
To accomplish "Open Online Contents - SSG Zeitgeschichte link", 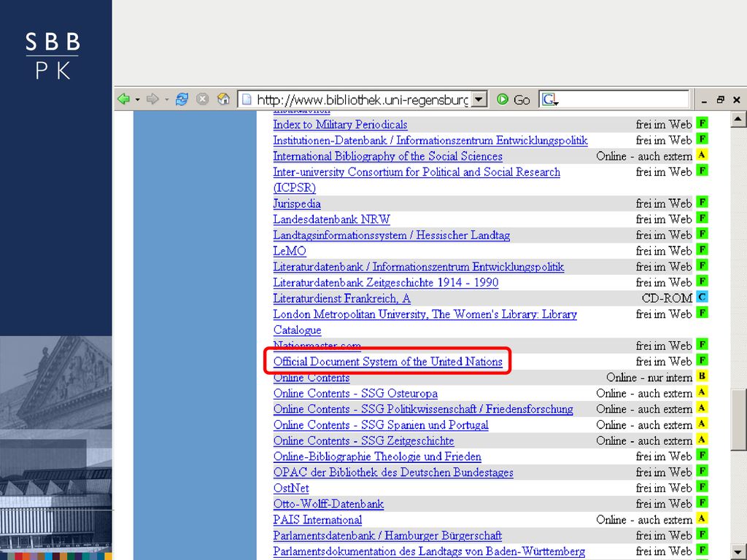I will pos(363,440).
